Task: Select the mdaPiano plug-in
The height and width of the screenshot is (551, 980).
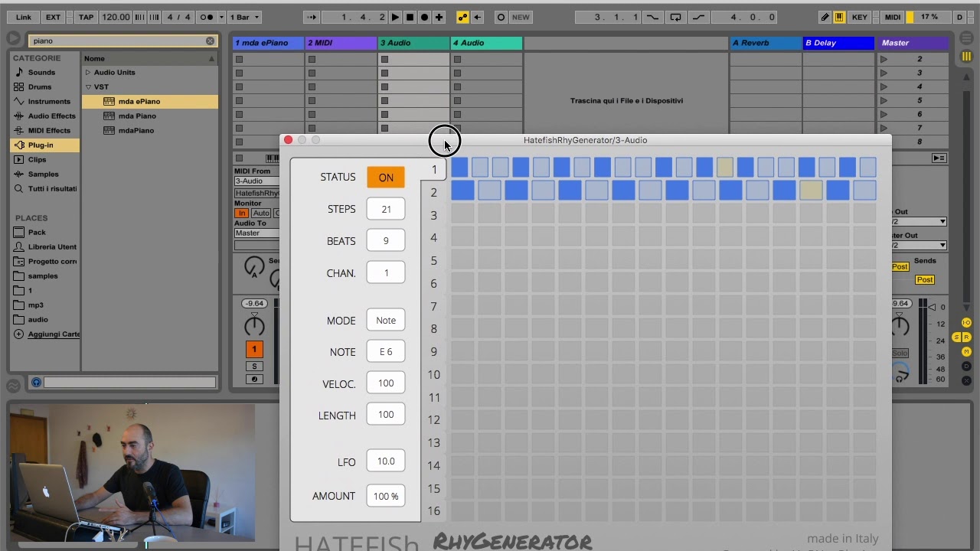Action: [149, 131]
